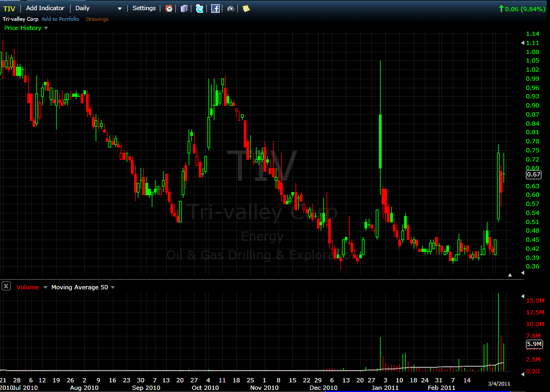550x392 pixels.
Task: Click the Aug 2010 month label
Action: pos(84,388)
